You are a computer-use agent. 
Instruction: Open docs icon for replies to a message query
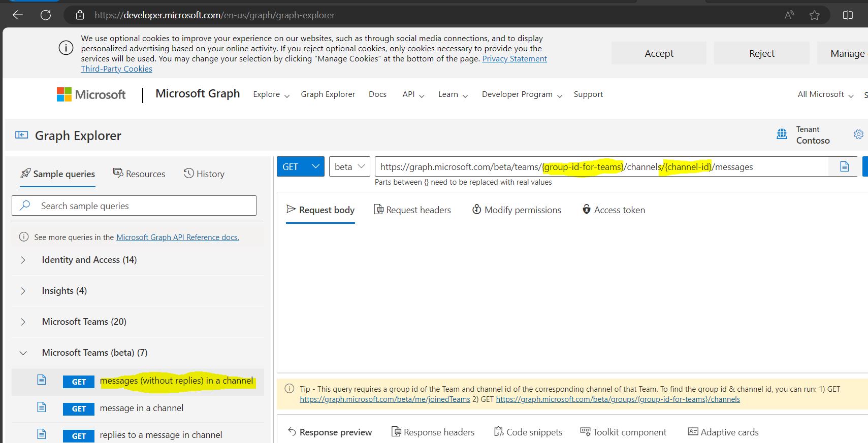(42, 434)
